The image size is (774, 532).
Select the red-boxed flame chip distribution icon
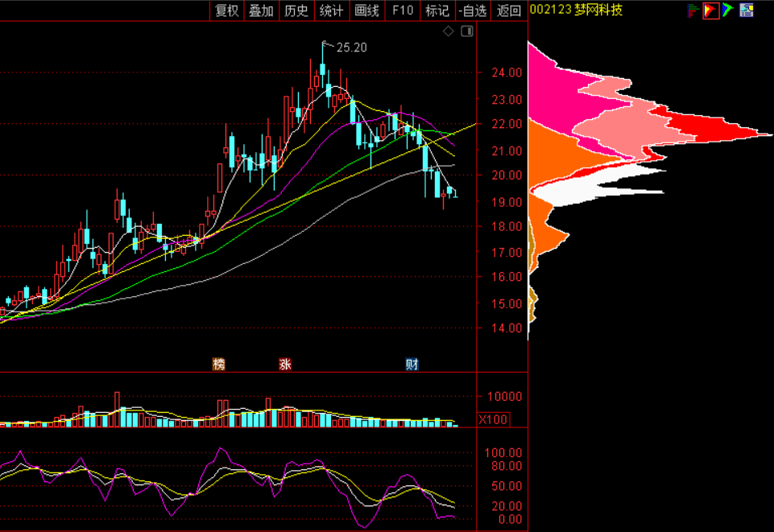click(x=710, y=10)
